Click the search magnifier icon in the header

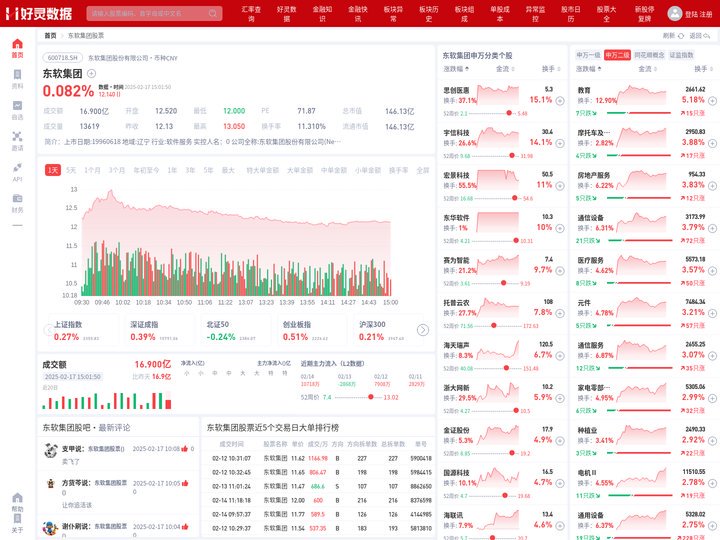click(213, 13)
